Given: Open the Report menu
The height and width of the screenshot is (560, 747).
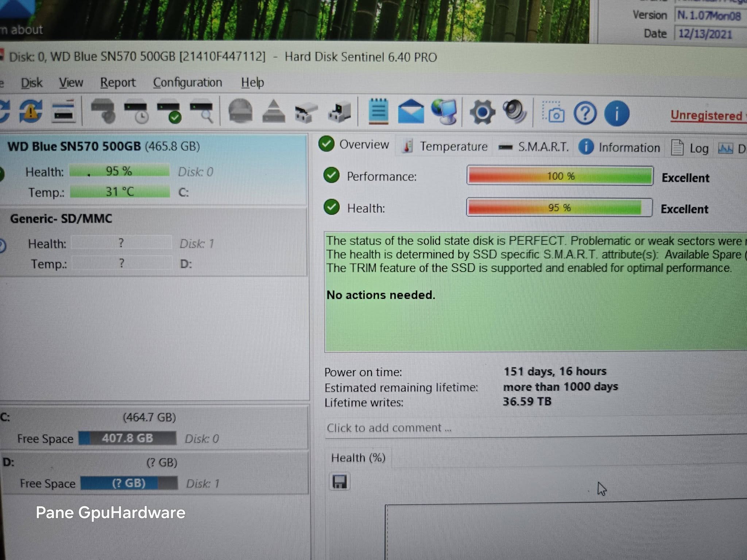Looking at the screenshot, I should coord(118,83).
